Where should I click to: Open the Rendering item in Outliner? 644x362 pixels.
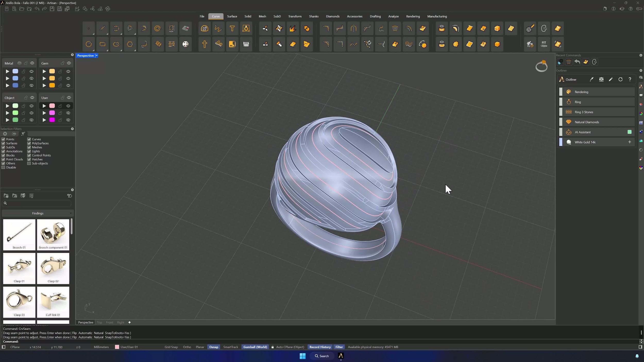pyautogui.click(x=597, y=92)
